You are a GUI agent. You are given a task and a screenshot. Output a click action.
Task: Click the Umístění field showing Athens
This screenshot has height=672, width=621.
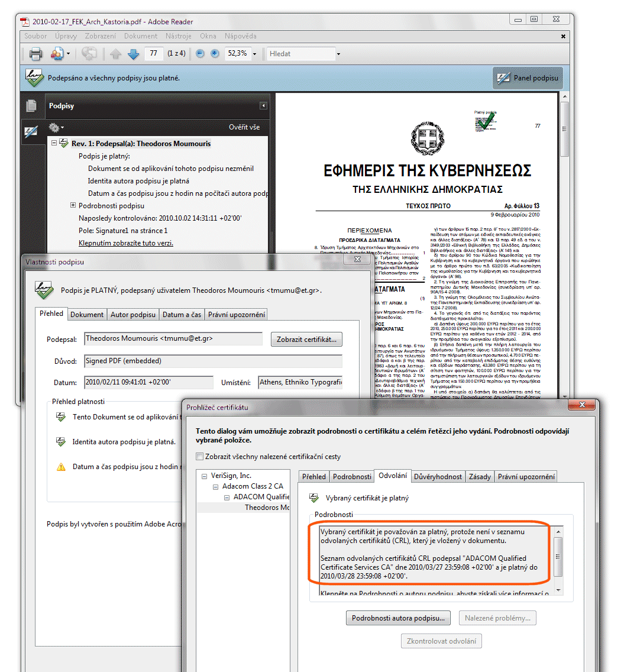[x=300, y=382]
